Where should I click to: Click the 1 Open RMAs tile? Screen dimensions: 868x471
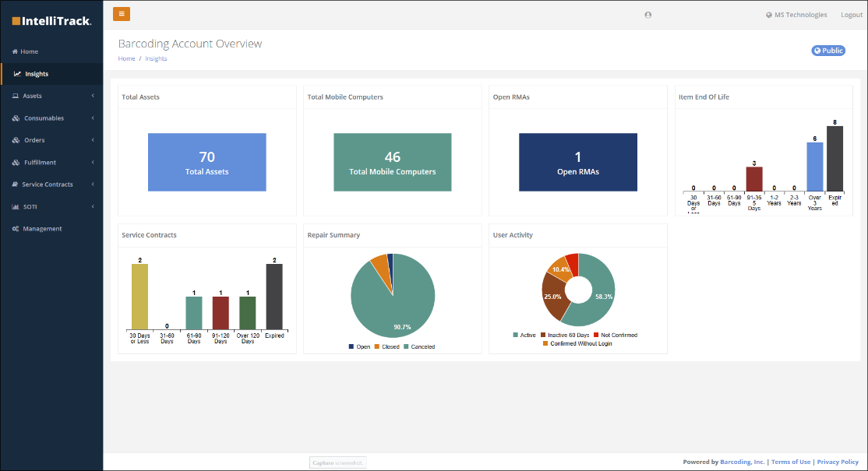[578, 162]
